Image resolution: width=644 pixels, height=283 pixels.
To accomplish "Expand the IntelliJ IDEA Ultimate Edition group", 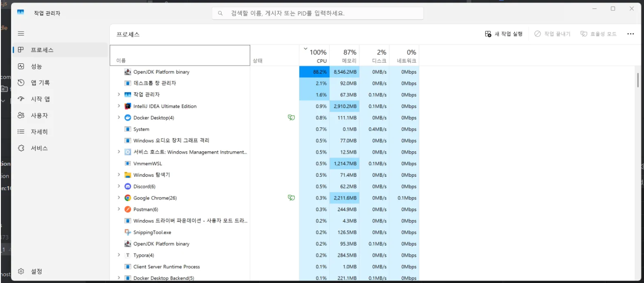I will 119,106.
